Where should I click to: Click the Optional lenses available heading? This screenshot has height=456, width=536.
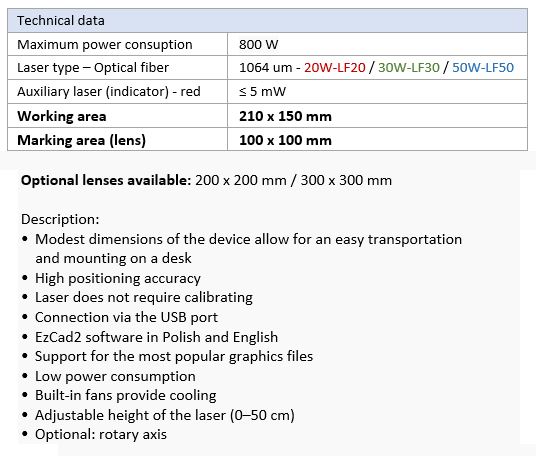(x=106, y=180)
